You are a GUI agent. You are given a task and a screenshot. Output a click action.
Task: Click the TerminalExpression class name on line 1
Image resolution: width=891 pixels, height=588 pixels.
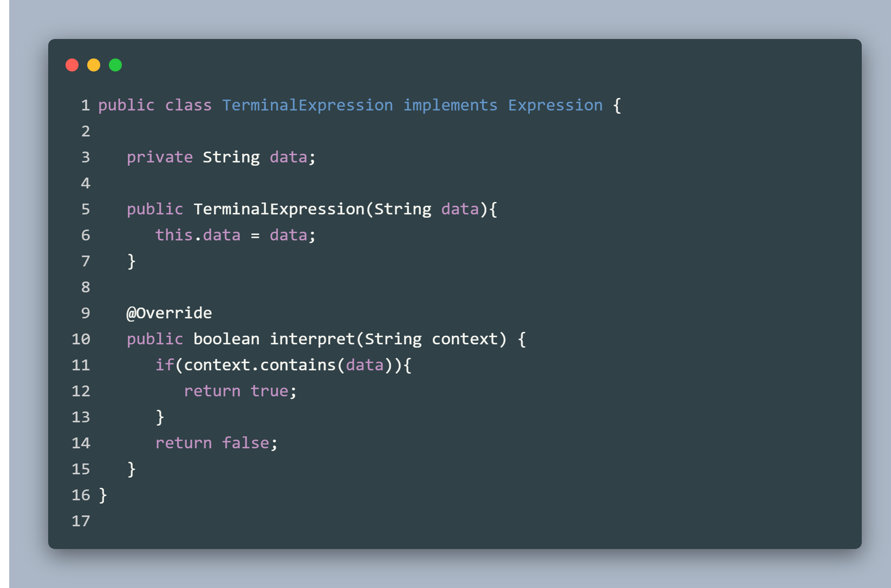pos(308,105)
